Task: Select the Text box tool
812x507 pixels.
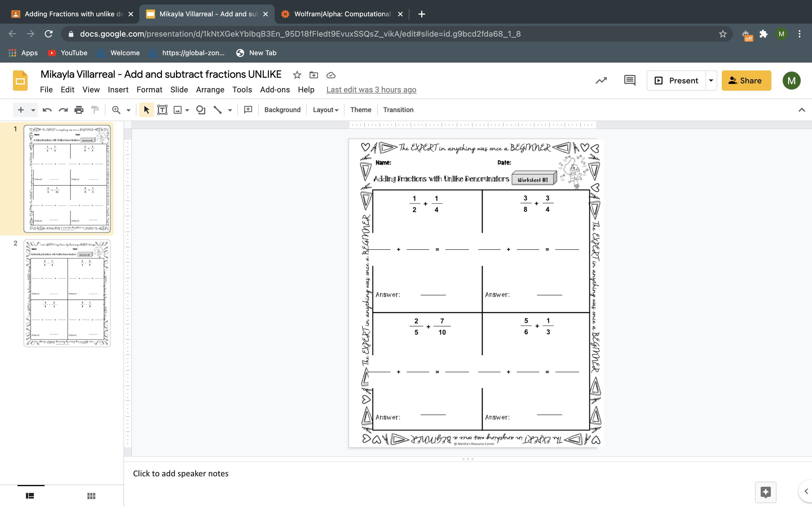Action: pyautogui.click(x=162, y=110)
